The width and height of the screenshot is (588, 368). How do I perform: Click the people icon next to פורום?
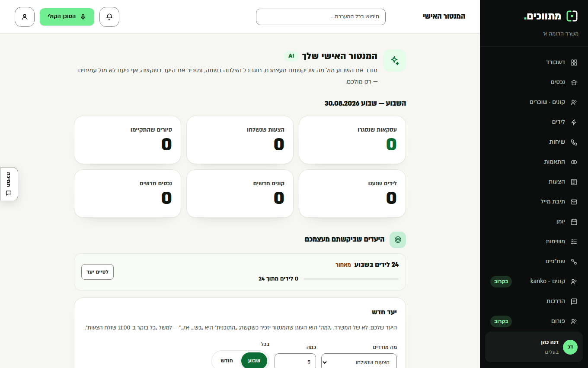574,321
